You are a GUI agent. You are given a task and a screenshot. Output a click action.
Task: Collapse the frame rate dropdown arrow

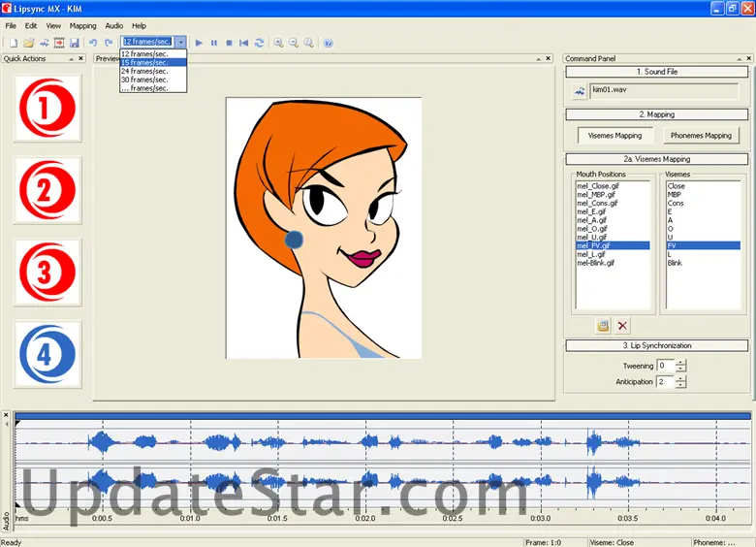pos(180,43)
